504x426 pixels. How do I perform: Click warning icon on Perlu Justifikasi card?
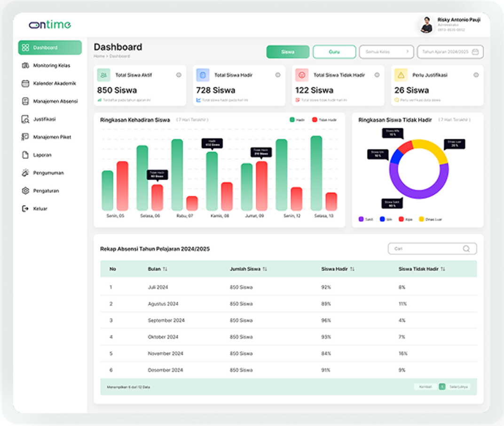[401, 75]
